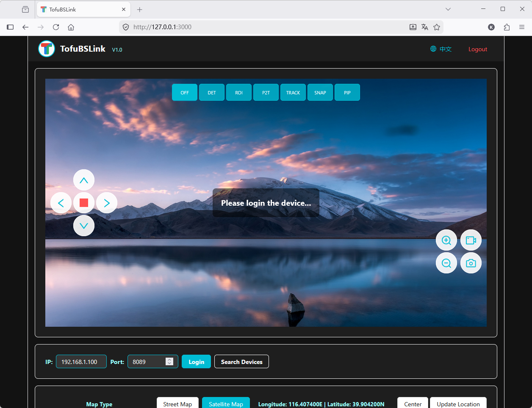
Task: Increment the Port number stepper
Action: 169,359
